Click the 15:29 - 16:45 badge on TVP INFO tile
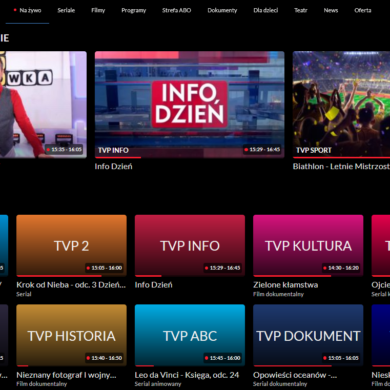The height and width of the screenshot is (390, 390). [223, 268]
